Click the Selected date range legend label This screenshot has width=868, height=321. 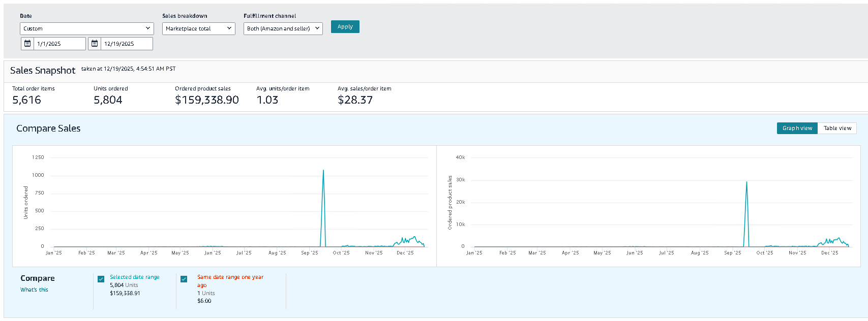[134, 277]
